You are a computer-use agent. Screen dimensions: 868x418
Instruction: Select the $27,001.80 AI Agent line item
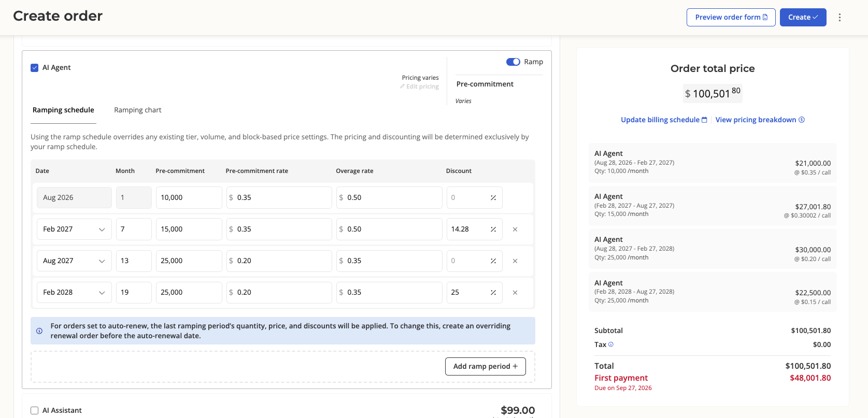pos(713,206)
